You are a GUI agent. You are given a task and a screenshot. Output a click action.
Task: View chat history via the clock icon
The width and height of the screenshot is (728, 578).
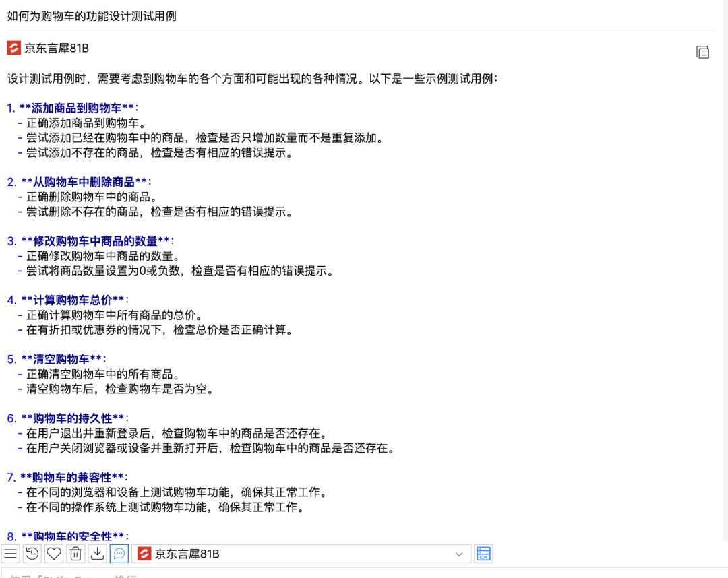tap(32, 553)
